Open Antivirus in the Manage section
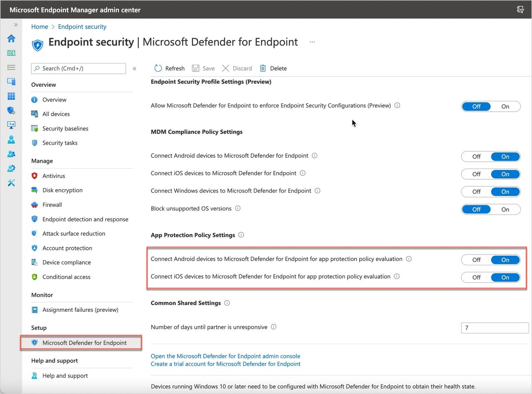 (54, 176)
